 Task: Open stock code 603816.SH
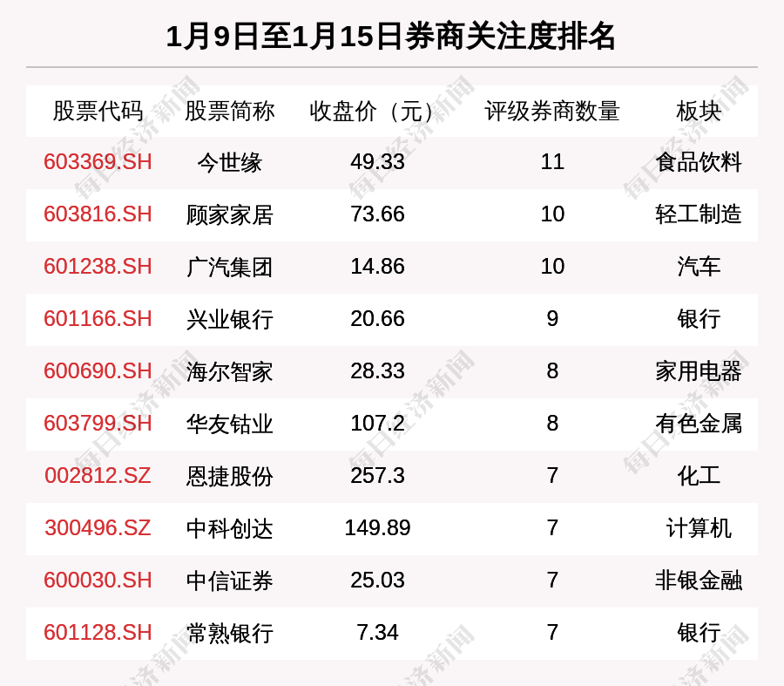(98, 214)
